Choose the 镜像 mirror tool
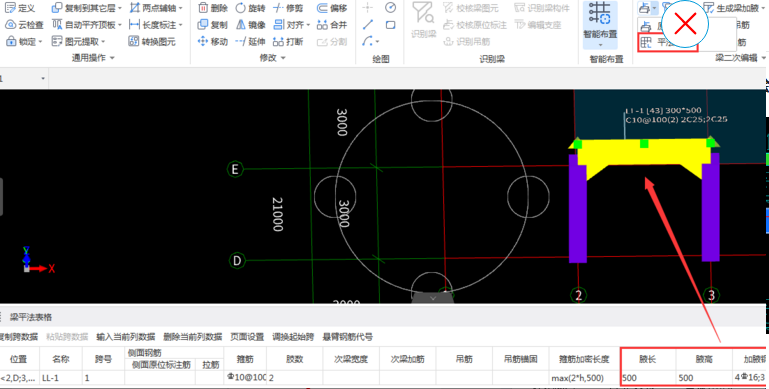The image size is (769, 389). pyautogui.click(x=250, y=25)
